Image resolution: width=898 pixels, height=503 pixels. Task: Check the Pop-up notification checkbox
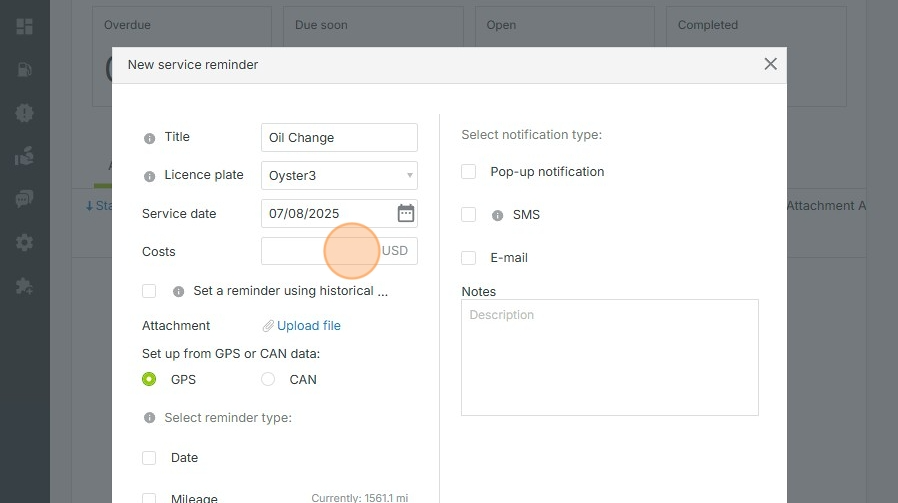click(x=468, y=171)
